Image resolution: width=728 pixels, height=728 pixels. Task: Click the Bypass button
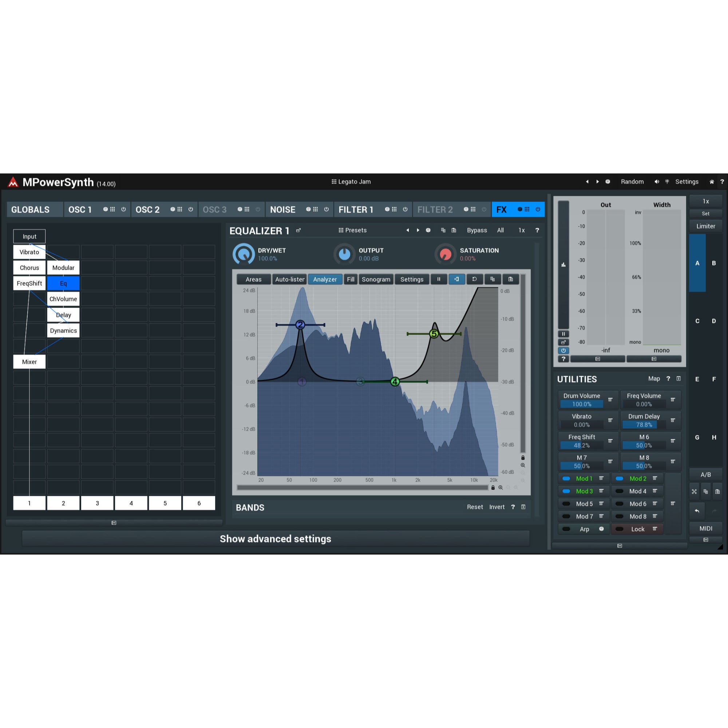click(x=477, y=230)
